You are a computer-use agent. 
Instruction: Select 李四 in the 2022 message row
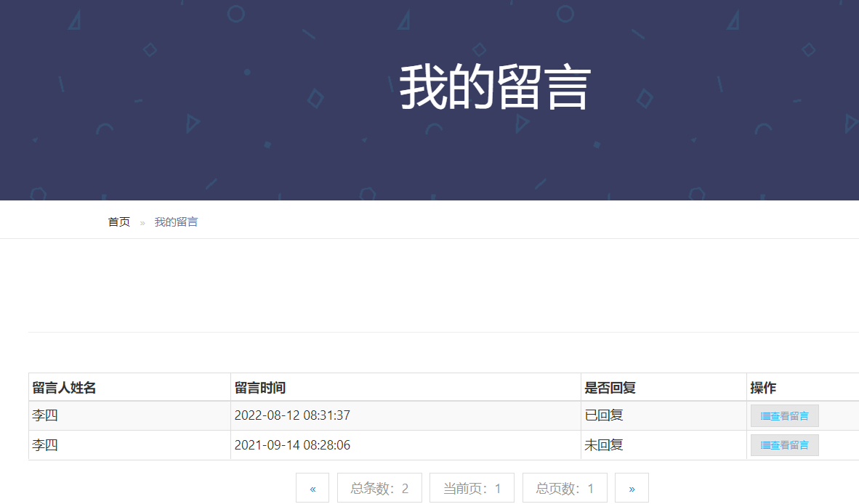(x=41, y=415)
